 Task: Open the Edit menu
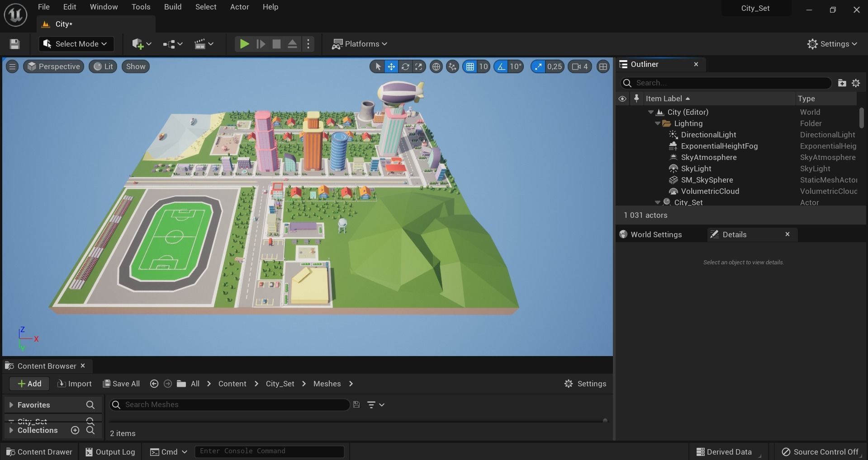(x=70, y=7)
